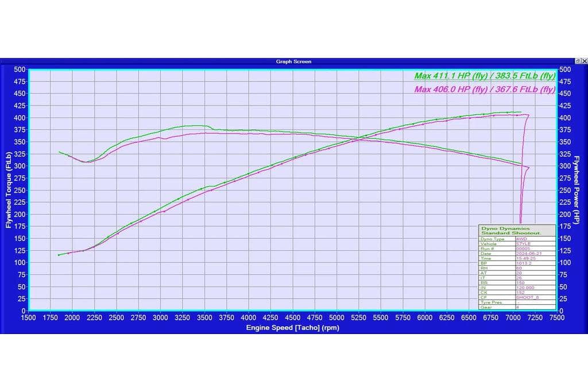Click the Flywheel Power (HP) axis title
This screenshot has height=392, width=588.
[577, 190]
